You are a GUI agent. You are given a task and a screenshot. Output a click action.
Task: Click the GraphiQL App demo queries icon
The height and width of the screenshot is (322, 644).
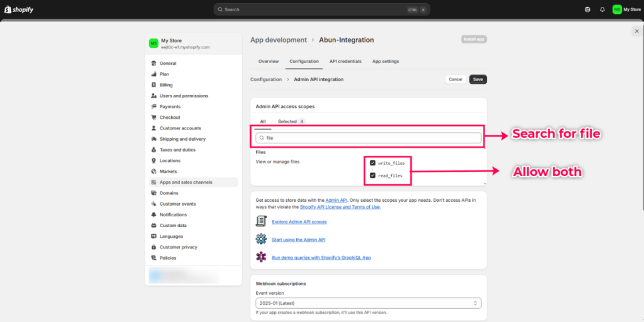pyautogui.click(x=261, y=257)
